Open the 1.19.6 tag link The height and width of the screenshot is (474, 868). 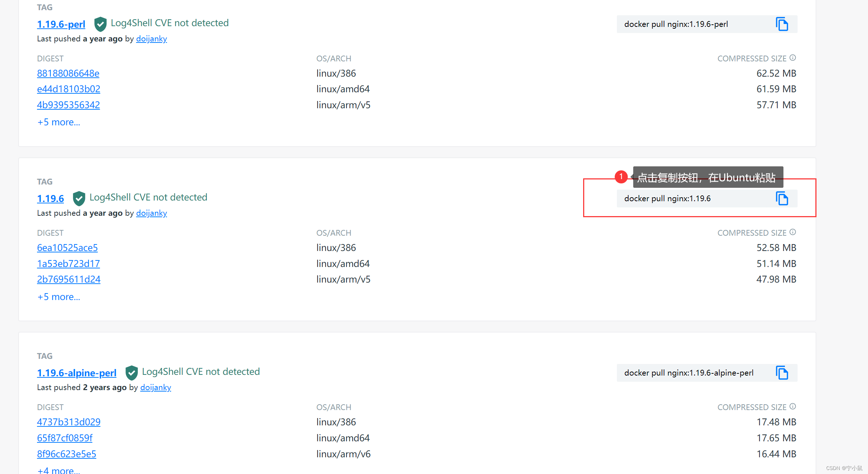(x=50, y=199)
